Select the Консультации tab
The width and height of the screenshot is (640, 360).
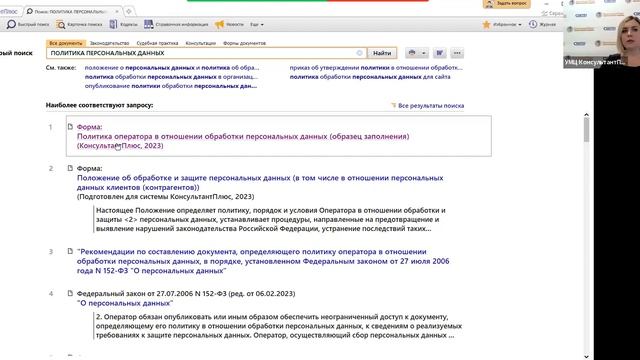(x=200, y=43)
